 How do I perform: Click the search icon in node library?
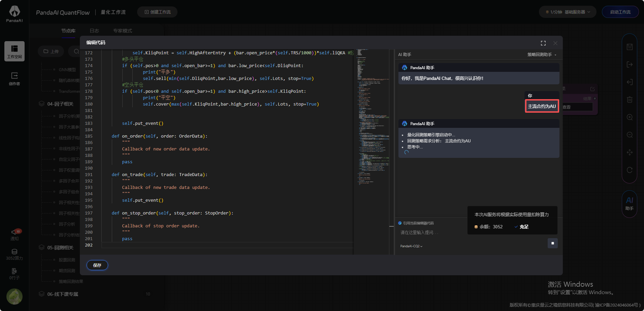coord(76,51)
